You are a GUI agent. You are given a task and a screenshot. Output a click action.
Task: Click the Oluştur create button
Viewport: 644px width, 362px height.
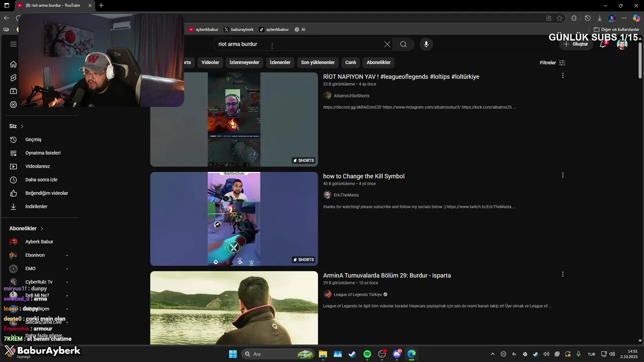point(576,44)
